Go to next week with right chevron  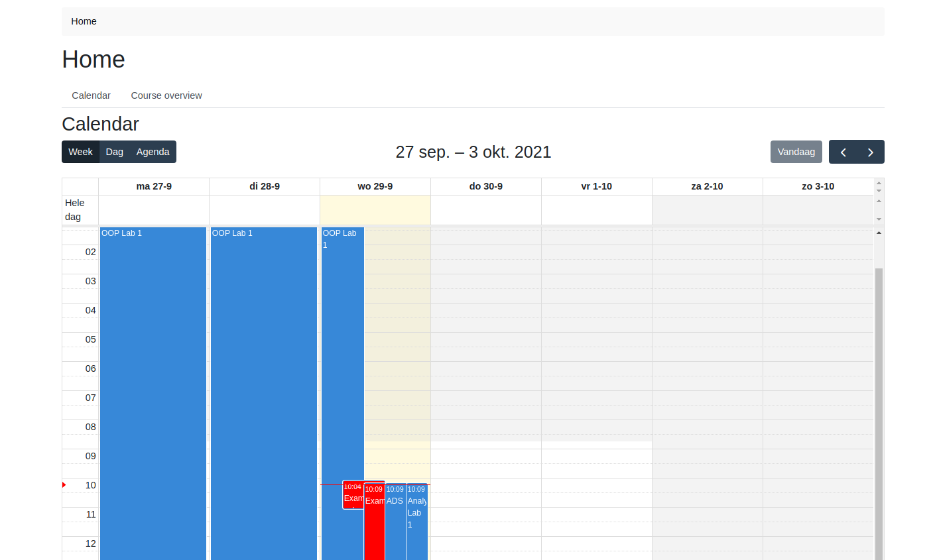(x=871, y=152)
